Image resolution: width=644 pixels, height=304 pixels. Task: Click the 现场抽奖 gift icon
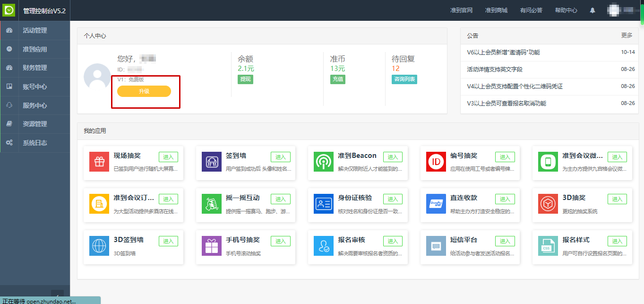pyautogui.click(x=99, y=162)
